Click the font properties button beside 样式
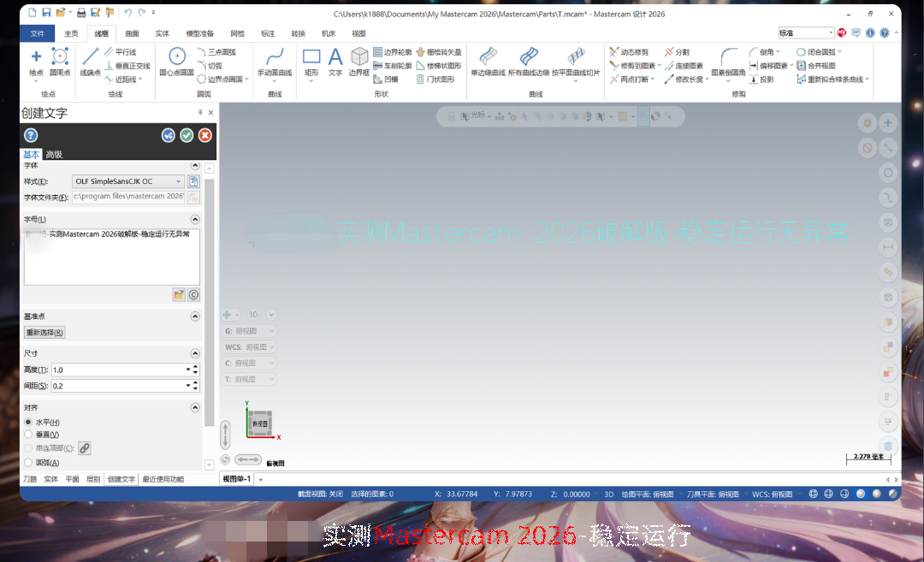 [193, 181]
